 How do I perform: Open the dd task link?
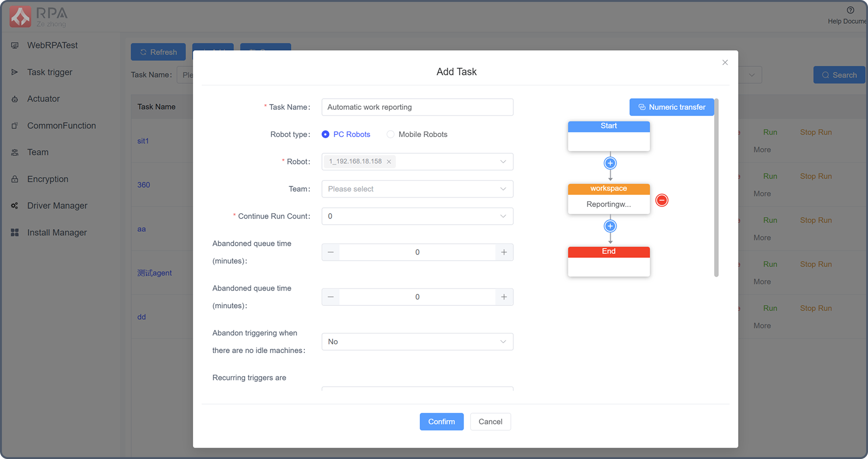click(x=142, y=317)
